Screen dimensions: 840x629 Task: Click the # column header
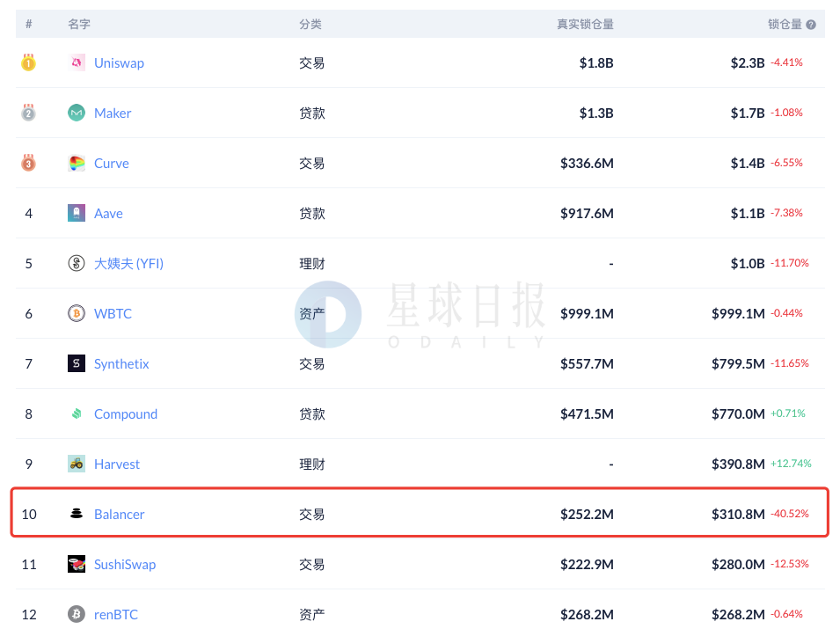pos(29,24)
